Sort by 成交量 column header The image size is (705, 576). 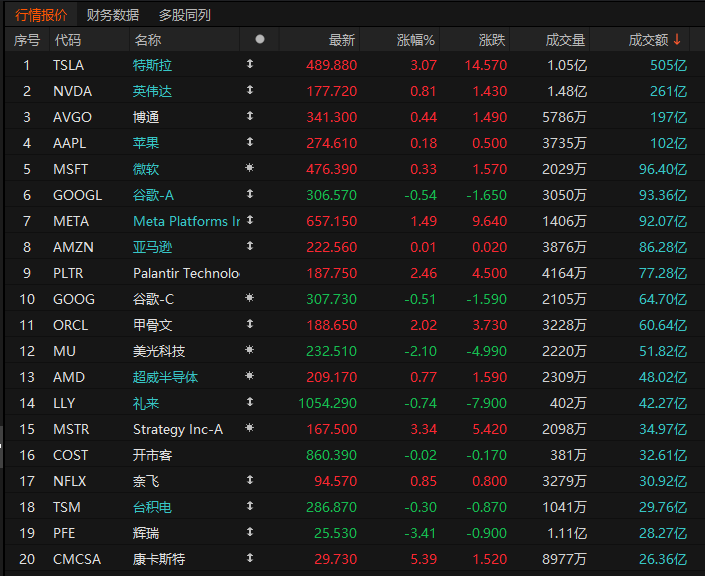(x=565, y=40)
